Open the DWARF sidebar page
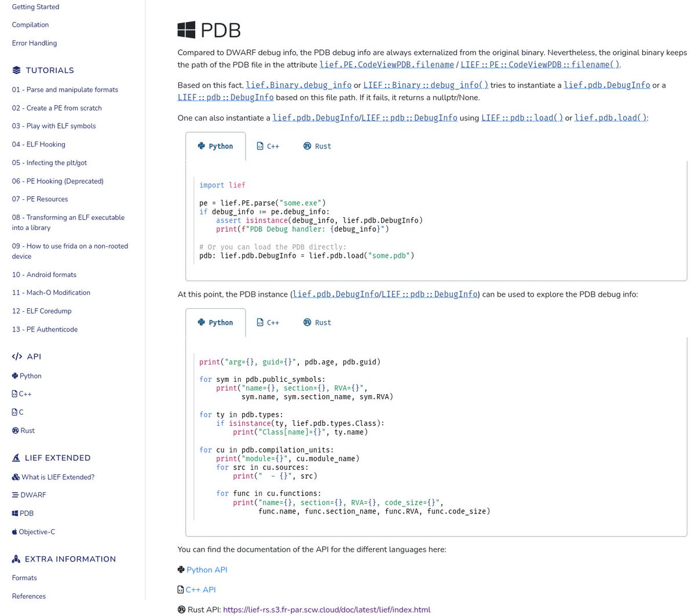 coord(33,495)
